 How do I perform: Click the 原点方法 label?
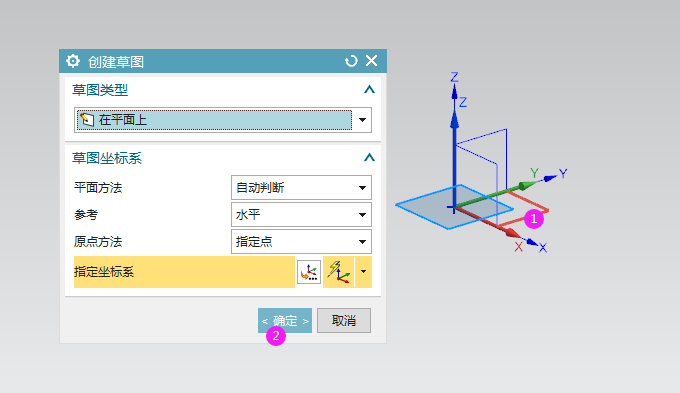(x=98, y=241)
